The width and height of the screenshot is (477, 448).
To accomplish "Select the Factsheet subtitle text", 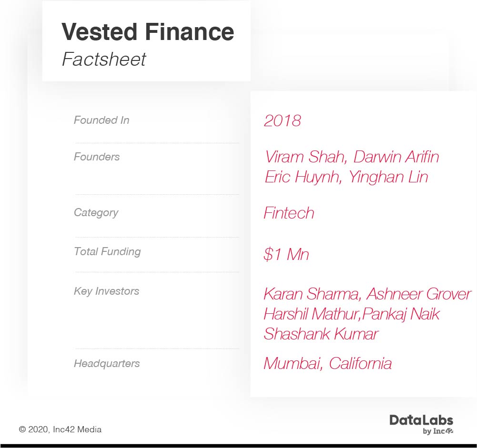I will pyautogui.click(x=104, y=59).
